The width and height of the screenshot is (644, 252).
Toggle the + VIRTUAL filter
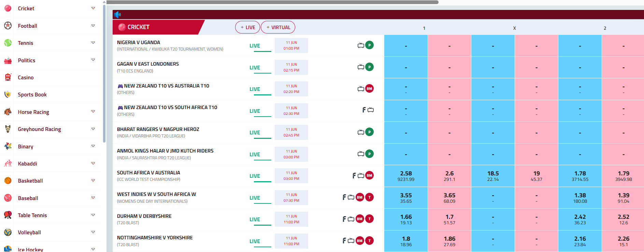(x=278, y=27)
